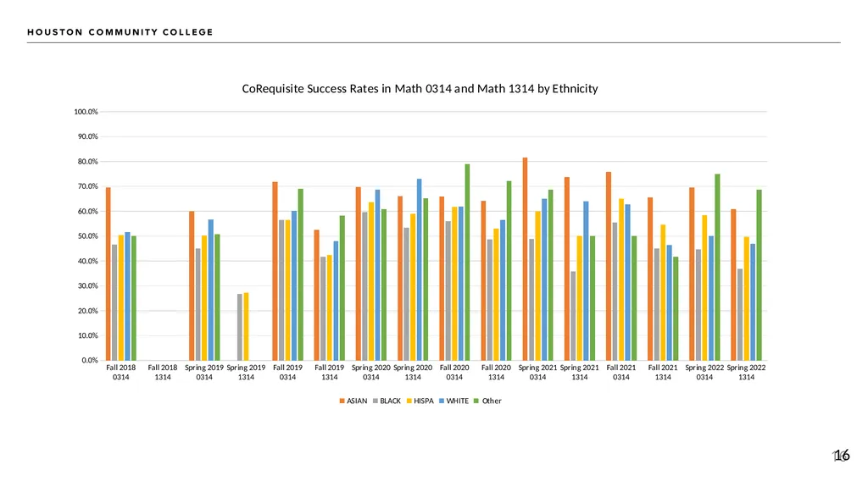This screenshot has width=868, height=487.
Task: Click the Fall 2019 1314 axis label
Action: point(330,373)
